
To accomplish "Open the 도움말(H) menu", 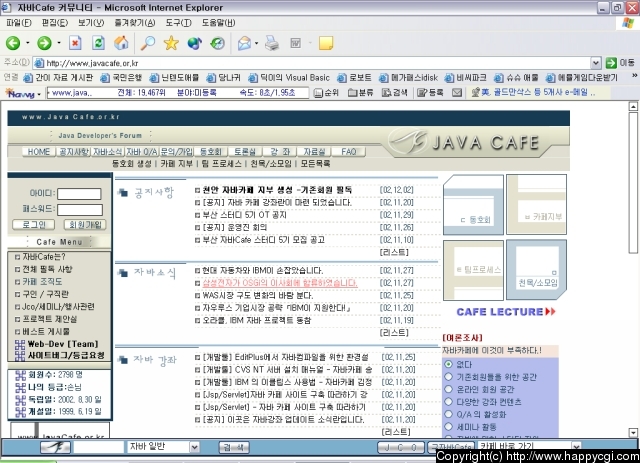I will point(218,23).
